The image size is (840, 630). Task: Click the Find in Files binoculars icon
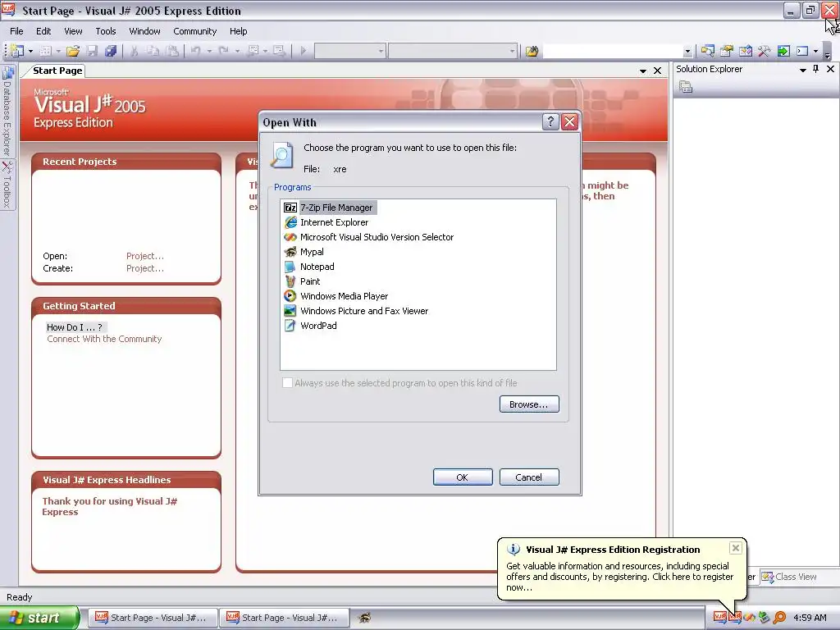tap(532, 51)
